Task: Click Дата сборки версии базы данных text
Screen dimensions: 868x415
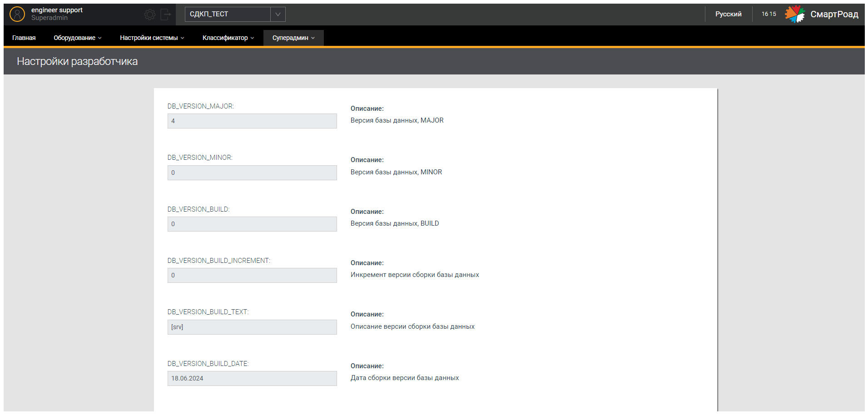Action: coord(405,378)
